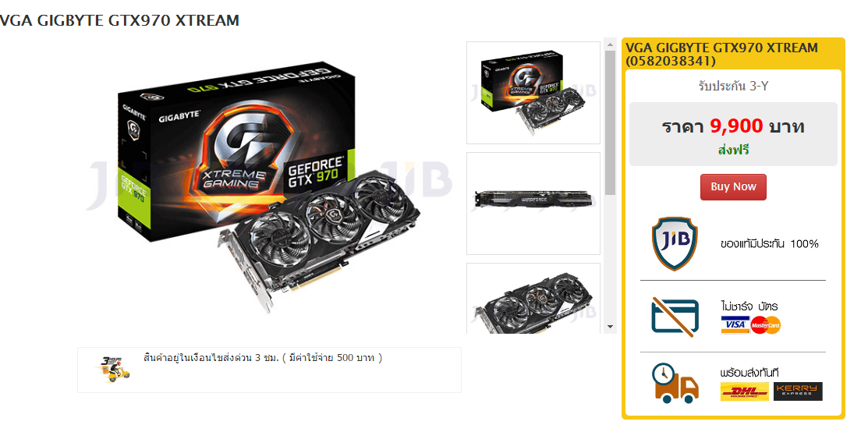This screenshot has width=868, height=432.
Task: Click the no-card-surcharge crossed card icon
Action: (675, 317)
